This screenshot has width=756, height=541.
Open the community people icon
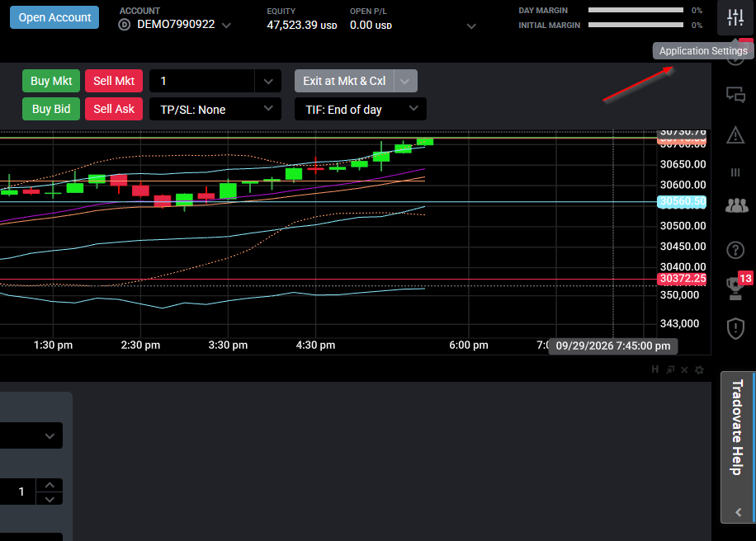(x=736, y=205)
